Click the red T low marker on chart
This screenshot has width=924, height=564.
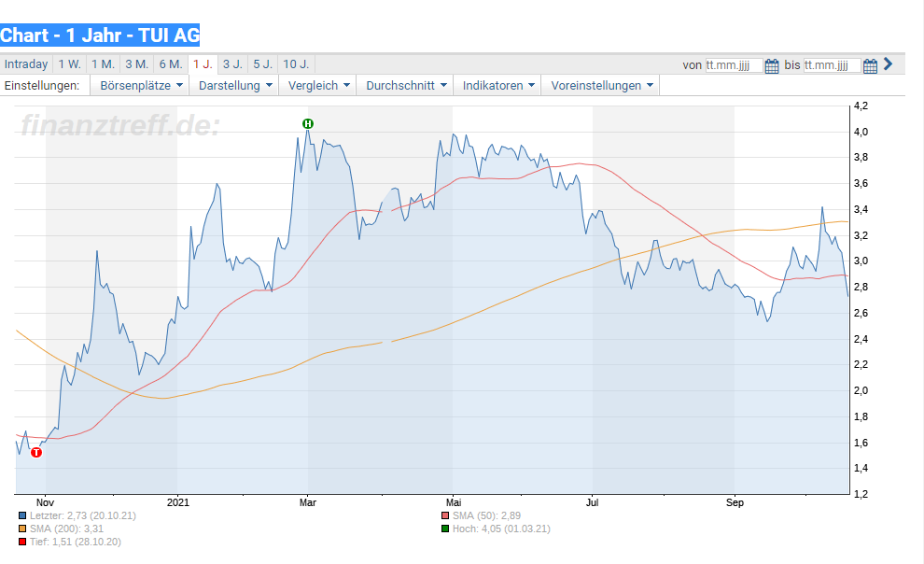(x=36, y=452)
